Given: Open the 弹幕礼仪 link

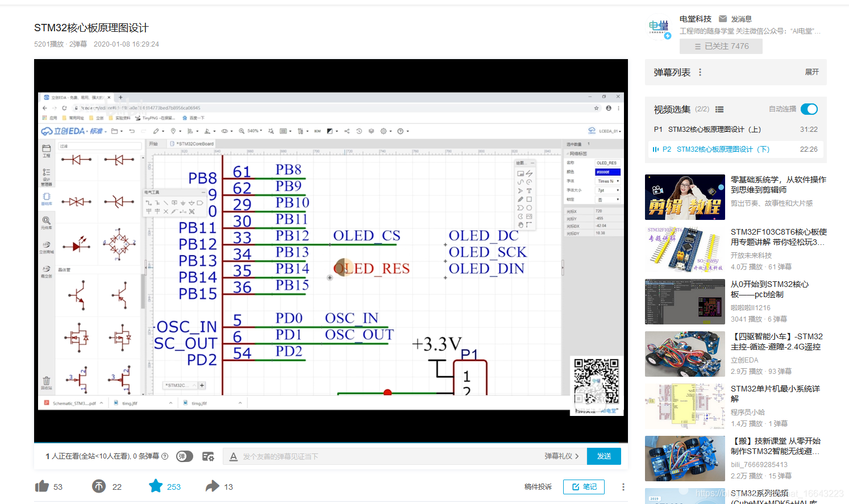Looking at the screenshot, I should click(561, 456).
